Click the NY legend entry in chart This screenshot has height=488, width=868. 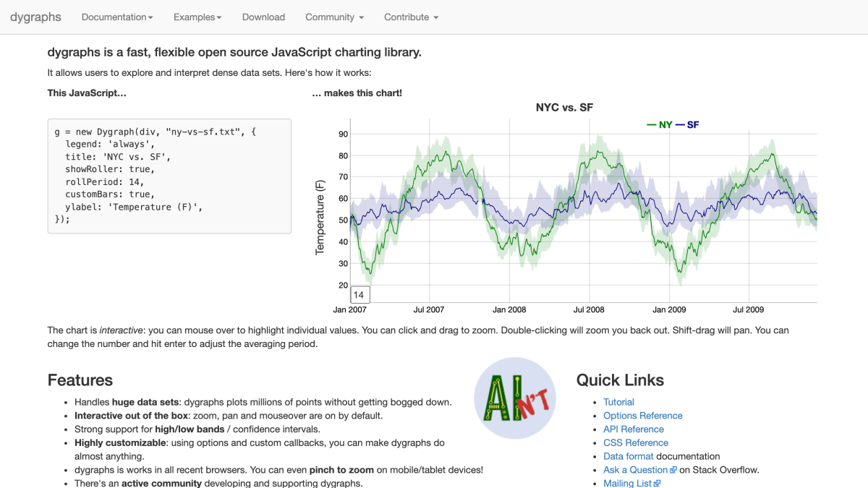(x=660, y=124)
